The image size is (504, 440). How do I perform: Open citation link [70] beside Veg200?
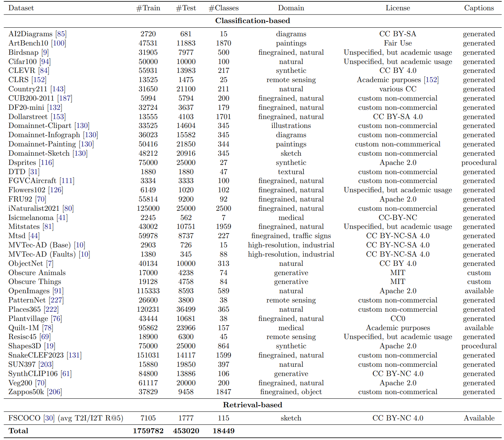(41, 383)
